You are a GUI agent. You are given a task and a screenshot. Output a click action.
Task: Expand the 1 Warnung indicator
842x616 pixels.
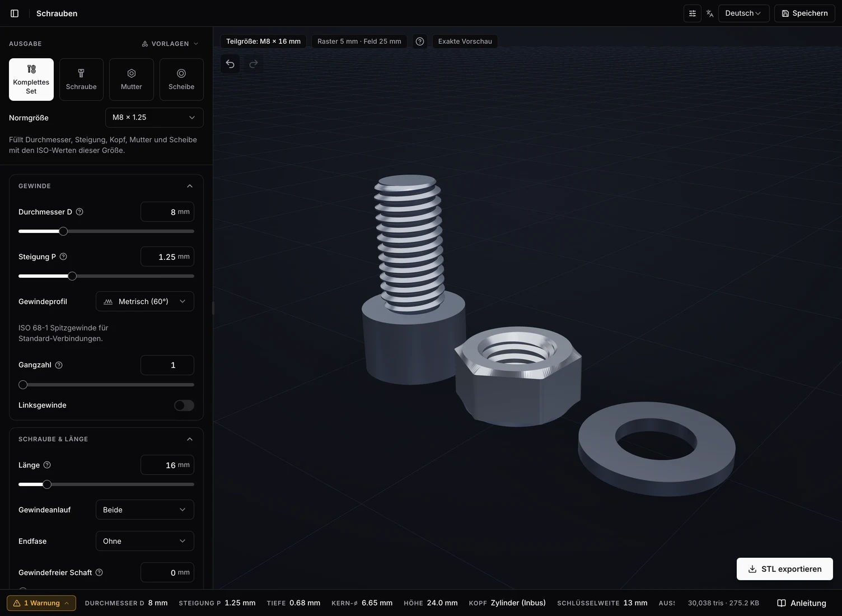click(41, 603)
